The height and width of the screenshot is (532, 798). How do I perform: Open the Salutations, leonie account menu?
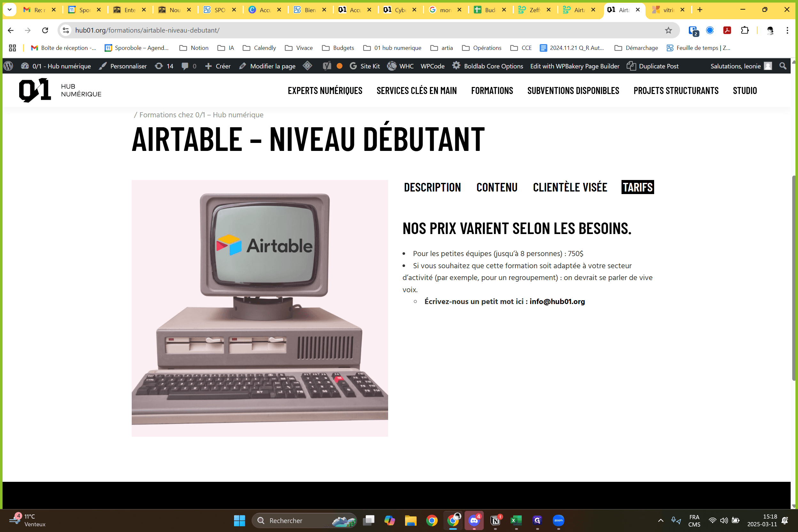click(x=741, y=66)
